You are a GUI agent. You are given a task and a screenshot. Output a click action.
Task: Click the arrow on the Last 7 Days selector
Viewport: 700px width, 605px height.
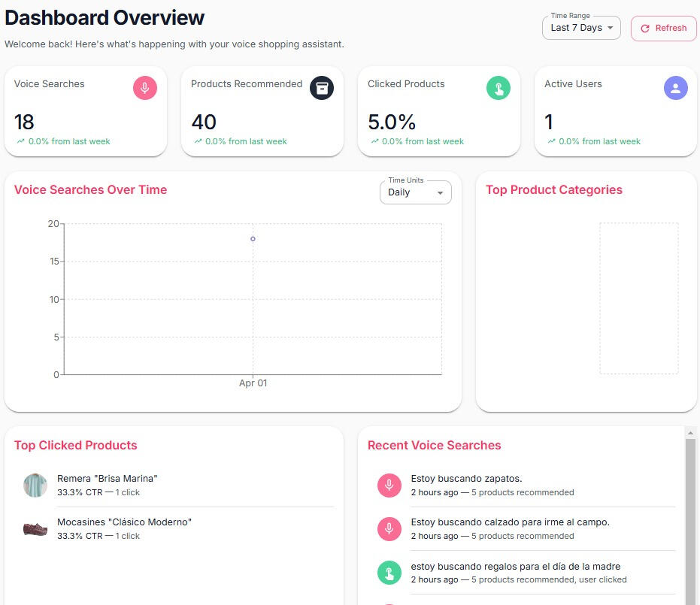(x=610, y=28)
